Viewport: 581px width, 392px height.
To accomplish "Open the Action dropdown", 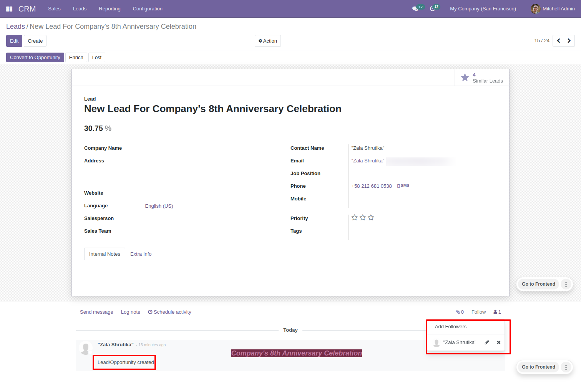I will [x=268, y=41].
